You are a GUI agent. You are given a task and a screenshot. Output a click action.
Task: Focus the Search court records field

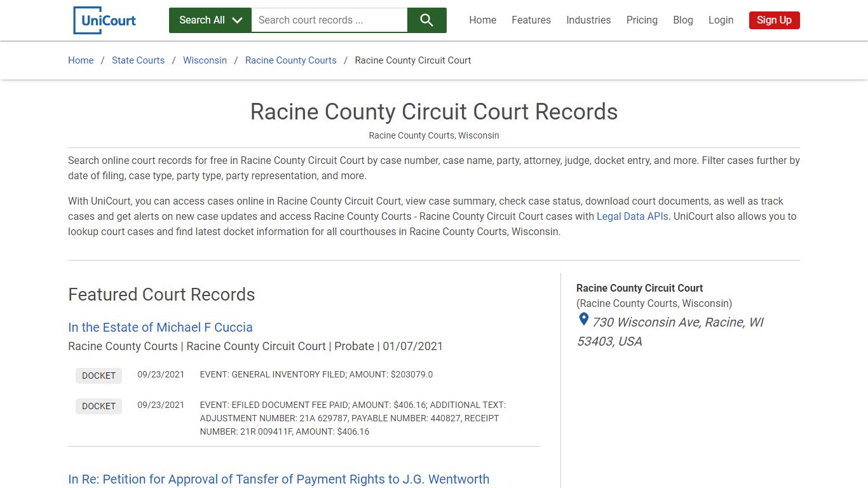click(329, 20)
